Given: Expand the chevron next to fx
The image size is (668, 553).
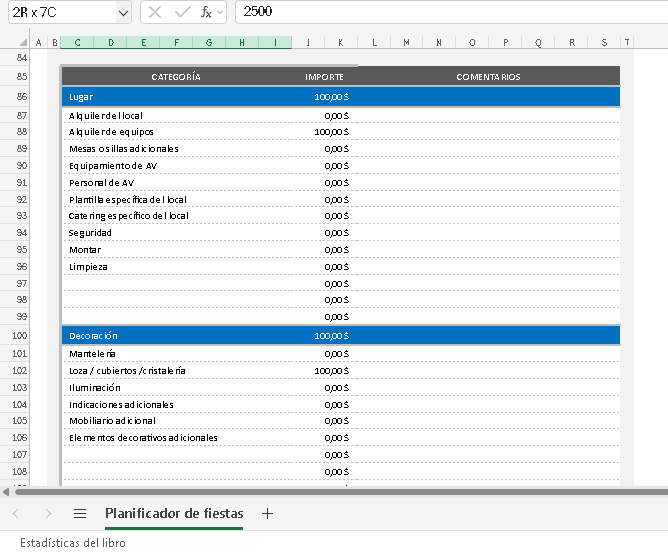Looking at the screenshot, I should click(x=220, y=12).
